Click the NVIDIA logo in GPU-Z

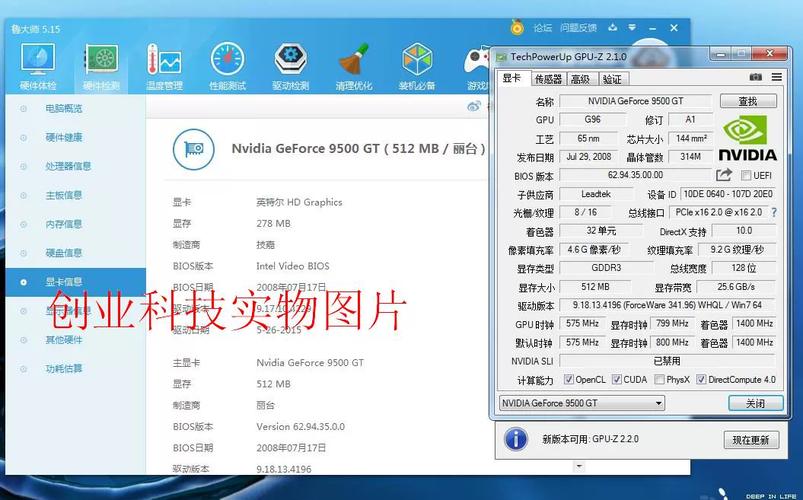(747, 137)
